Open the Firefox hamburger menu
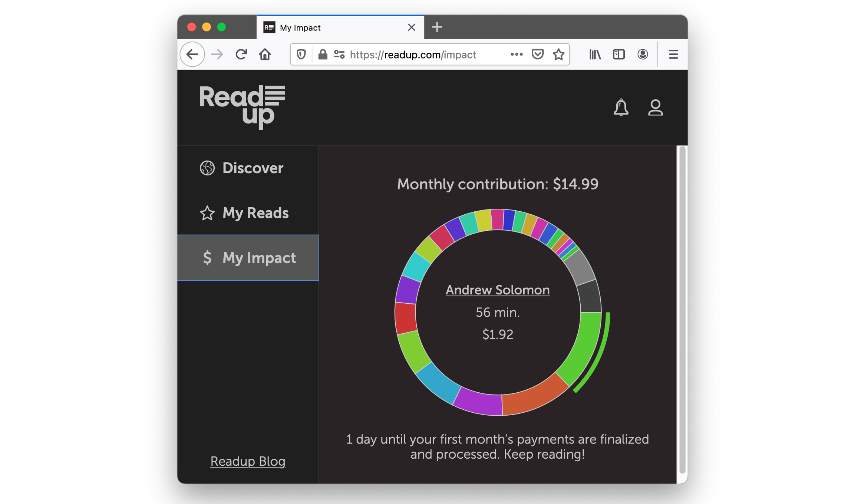 673,54
